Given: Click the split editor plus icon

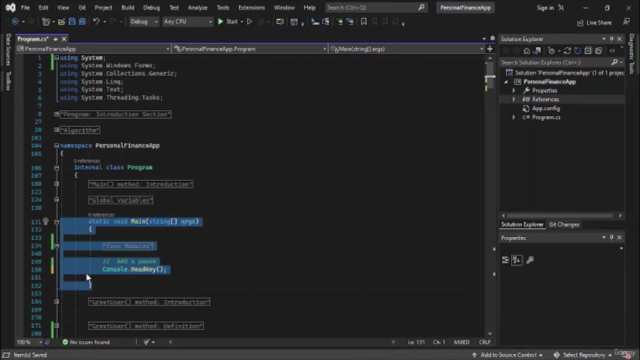Looking at the screenshot, I should coord(490,49).
